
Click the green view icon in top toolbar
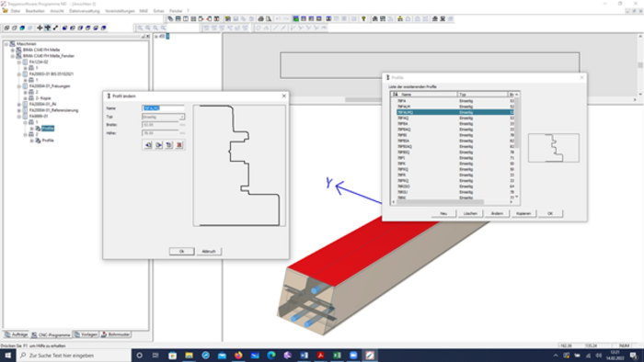(x=295, y=19)
